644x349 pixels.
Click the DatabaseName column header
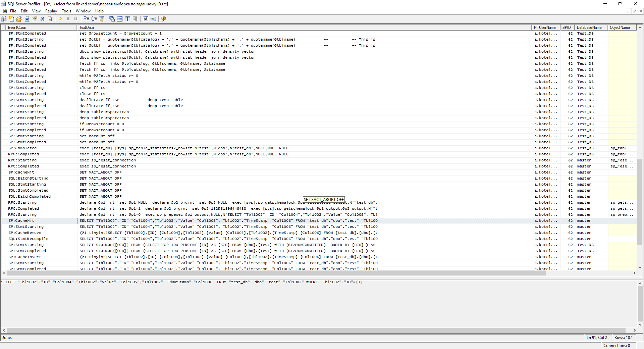591,28
